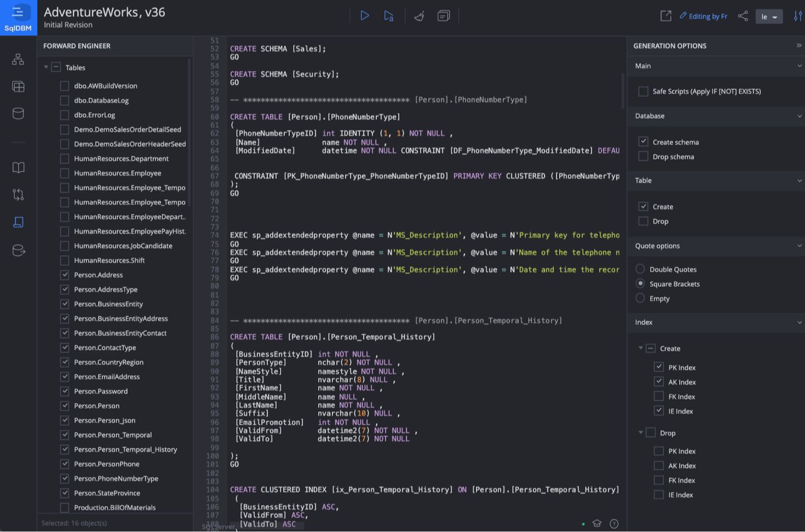805x532 pixels.
Task: Check HumanResources.Department table checkbox
Action: 65,159
